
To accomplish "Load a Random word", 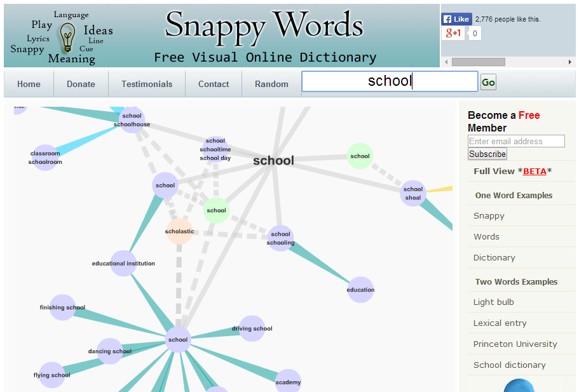I will coord(271,83).
